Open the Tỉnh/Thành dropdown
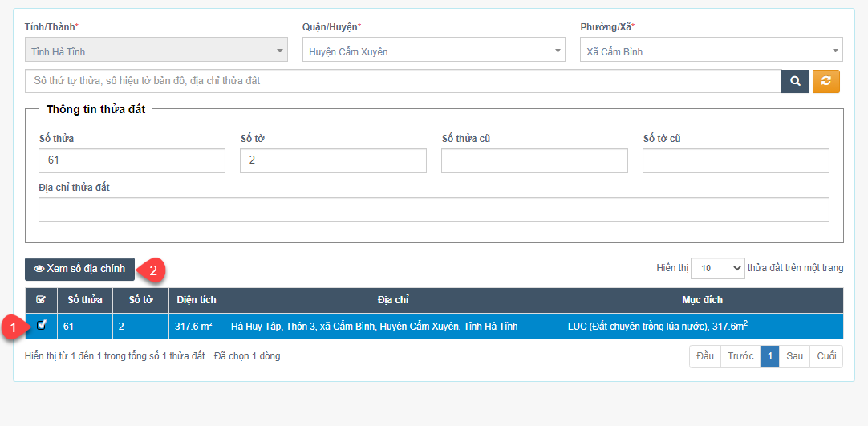The height and width of the screenshot is (426, 868). pyautogui.click(x=156, y=51)
